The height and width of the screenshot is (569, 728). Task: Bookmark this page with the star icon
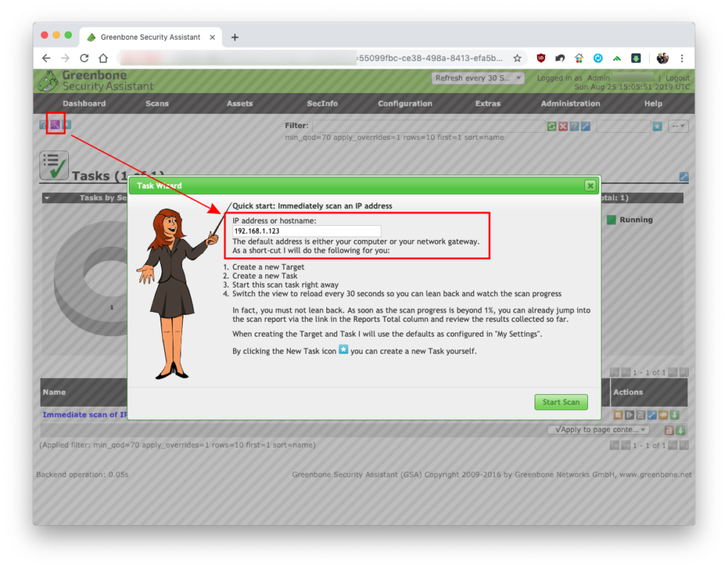pyautogui.click(x=518, y=58)
